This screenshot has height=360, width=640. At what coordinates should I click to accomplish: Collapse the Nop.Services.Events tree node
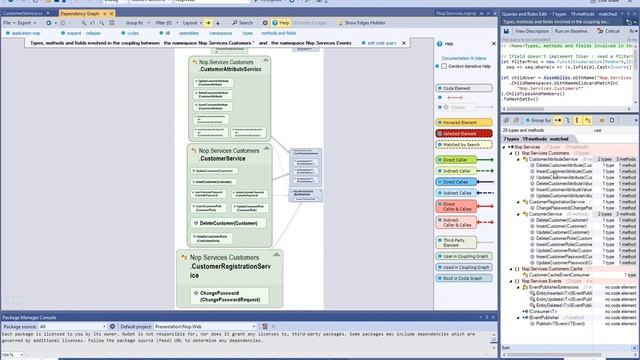coord(511,281)
